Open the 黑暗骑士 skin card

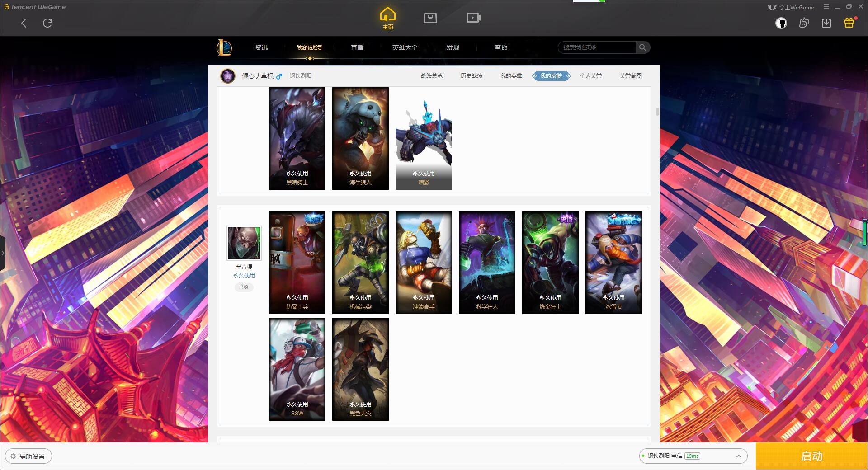(x=297, y=138)
